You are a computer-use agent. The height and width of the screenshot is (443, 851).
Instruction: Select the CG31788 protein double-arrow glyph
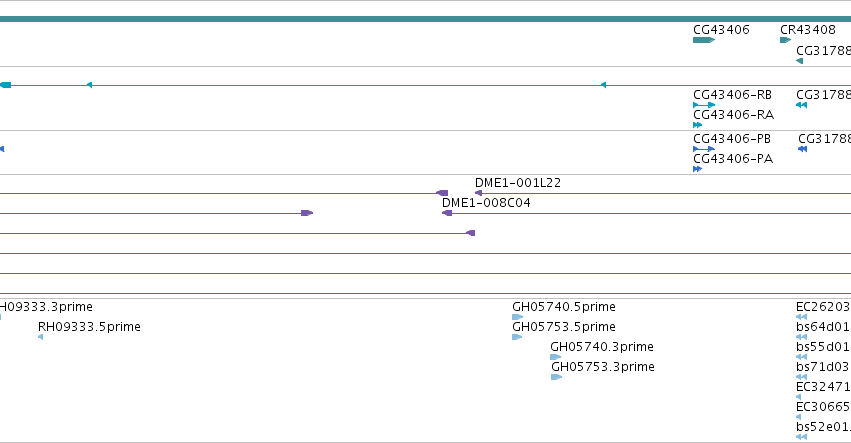tap(803, 149)
